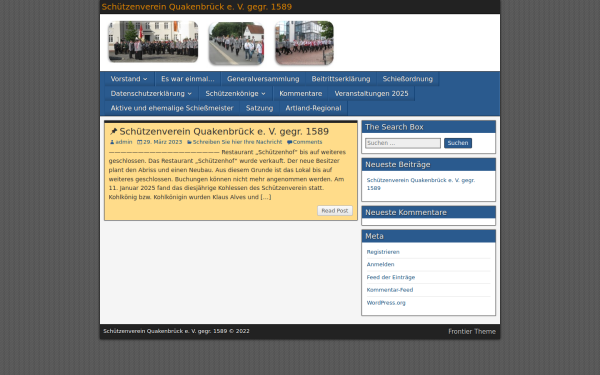Open the Schießordnung menu item
The image size is (600, 375).
pyautogui.click(x=408, y=79)
